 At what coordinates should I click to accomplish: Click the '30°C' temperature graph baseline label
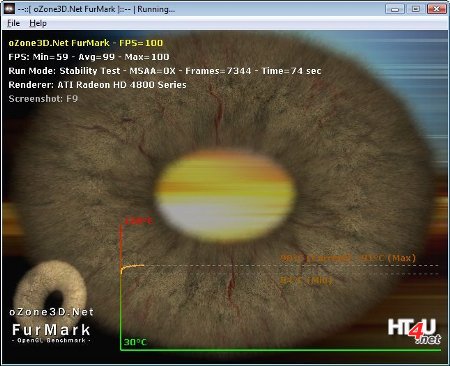(x=135, y=342)
